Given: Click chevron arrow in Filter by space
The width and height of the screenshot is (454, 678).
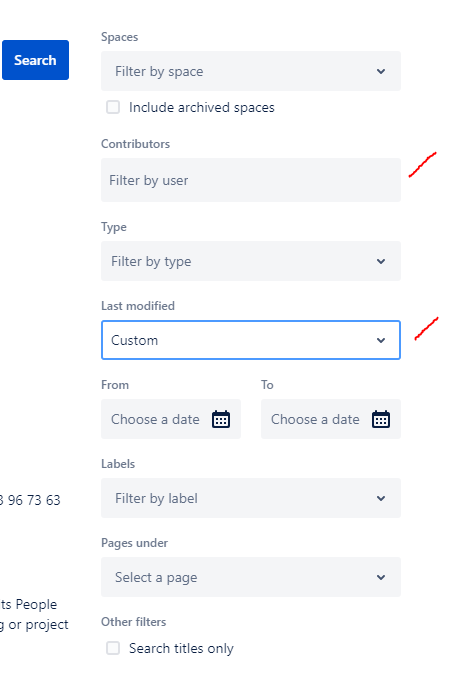Looking at the screenshot, I should [x=381, y=71].
